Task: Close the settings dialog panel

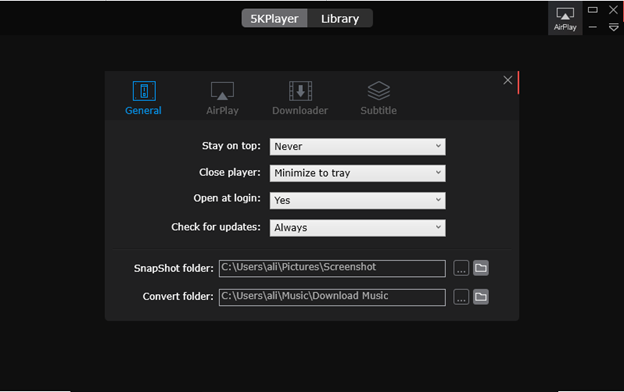Action: point(507,80)
